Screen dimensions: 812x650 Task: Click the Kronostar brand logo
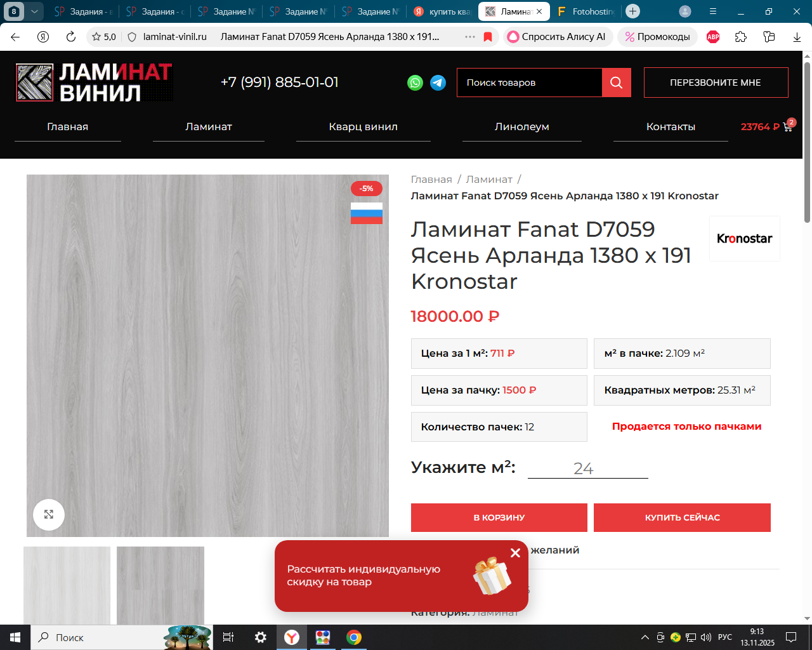click(744, 239)
